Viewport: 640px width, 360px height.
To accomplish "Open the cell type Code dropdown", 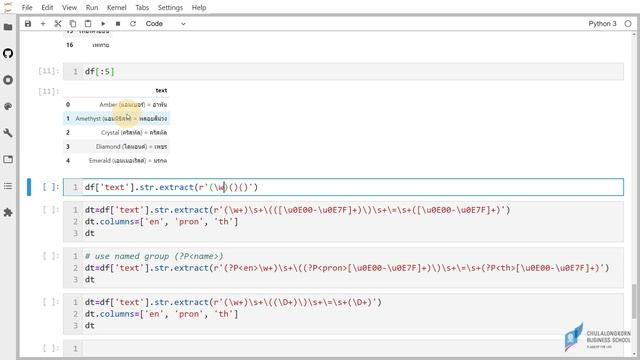I will pyautogui.click(x=165, y=24).
